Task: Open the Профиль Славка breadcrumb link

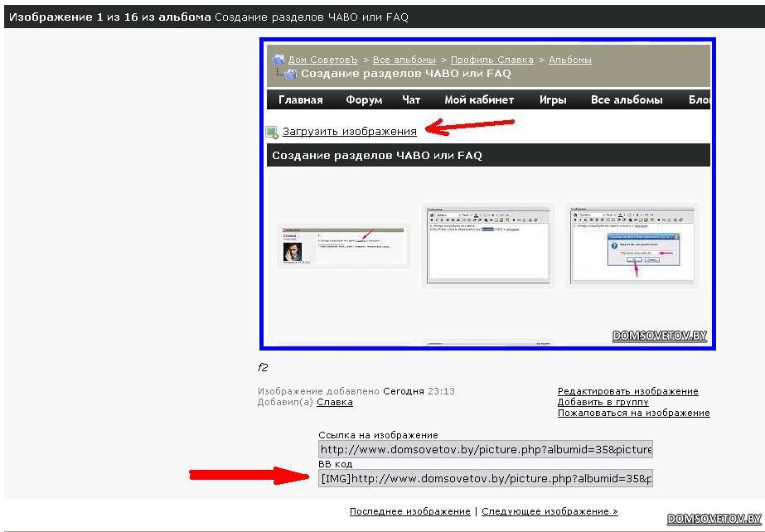Action: click(491, 60)
